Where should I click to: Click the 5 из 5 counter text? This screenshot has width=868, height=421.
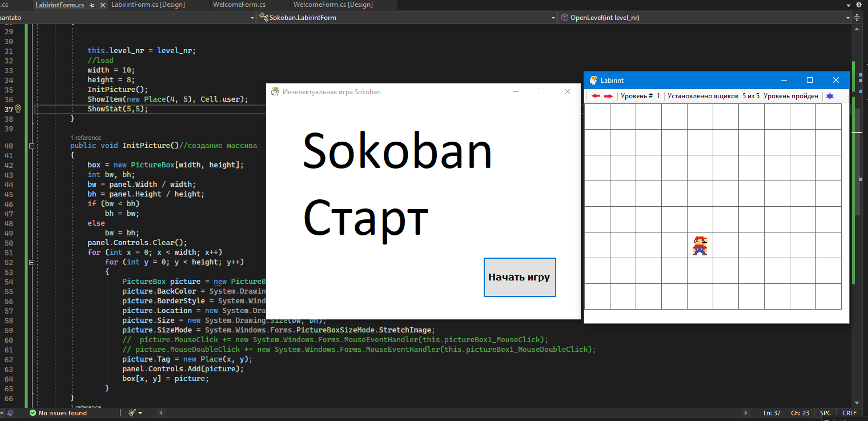pos(751,96)
